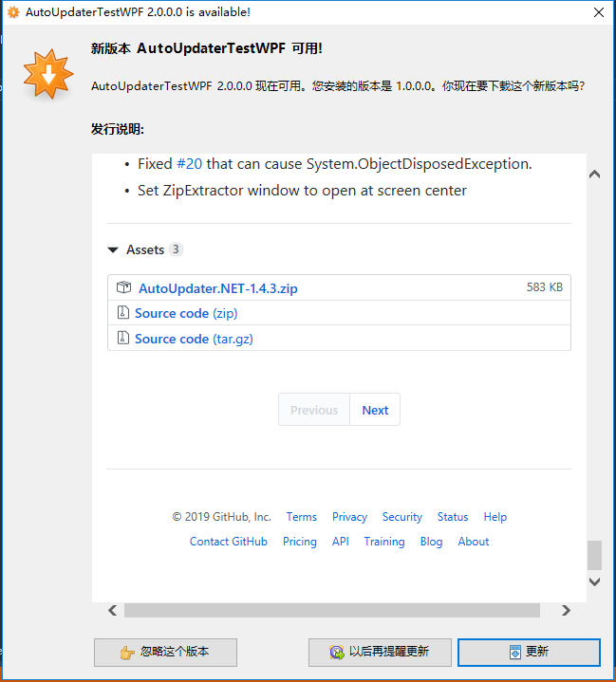Click the disabled Previous pagination button
This screenshot has width=616, height=682.
(x=314, y=410)
